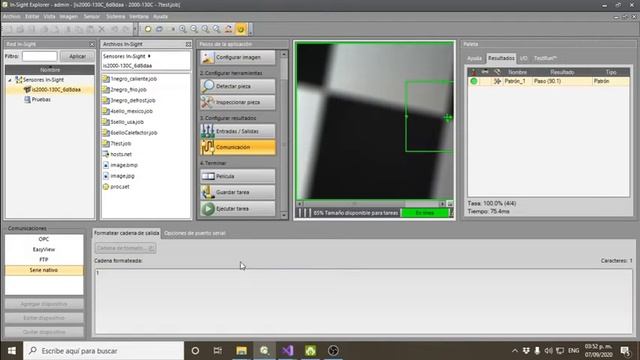Viewport: 640px width, 360px height.
Task: Open the Sistema menu
Action: (x=116, y=17)
